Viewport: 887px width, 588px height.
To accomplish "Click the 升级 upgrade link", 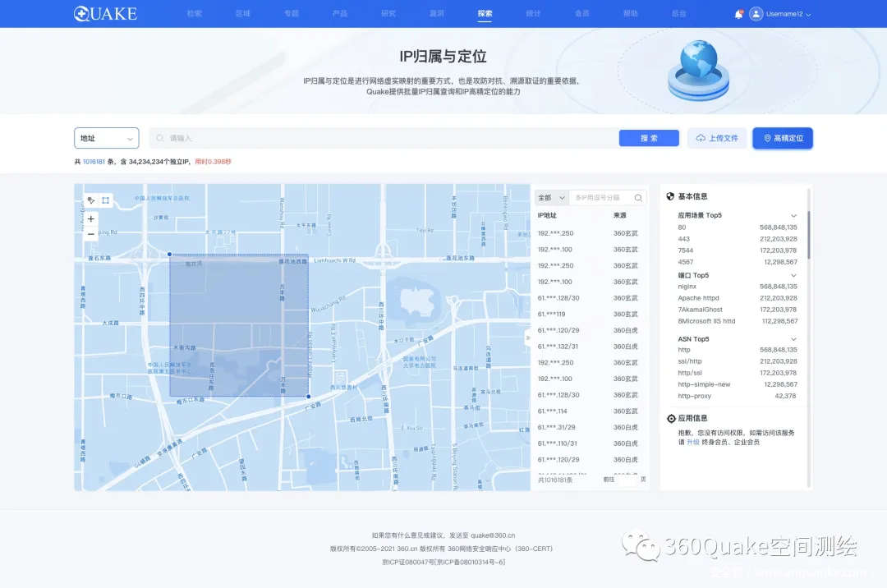I will [693, 442].
